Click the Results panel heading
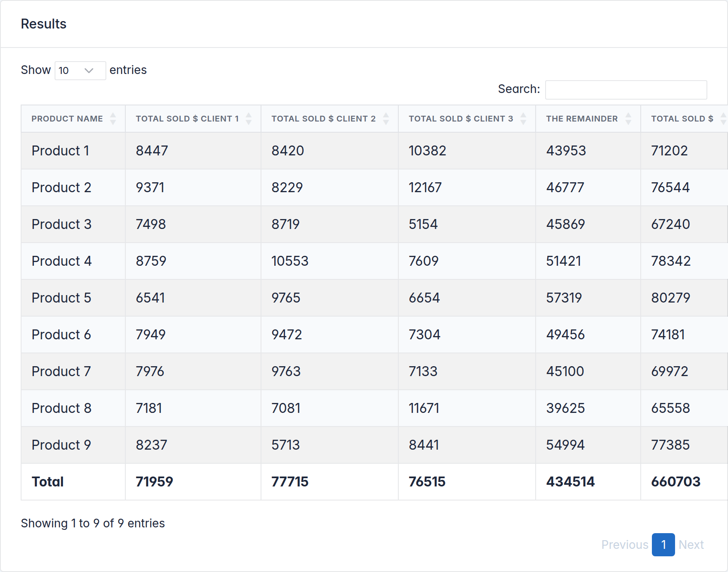The height and width of the screenshot is (572, 728). 43,24
